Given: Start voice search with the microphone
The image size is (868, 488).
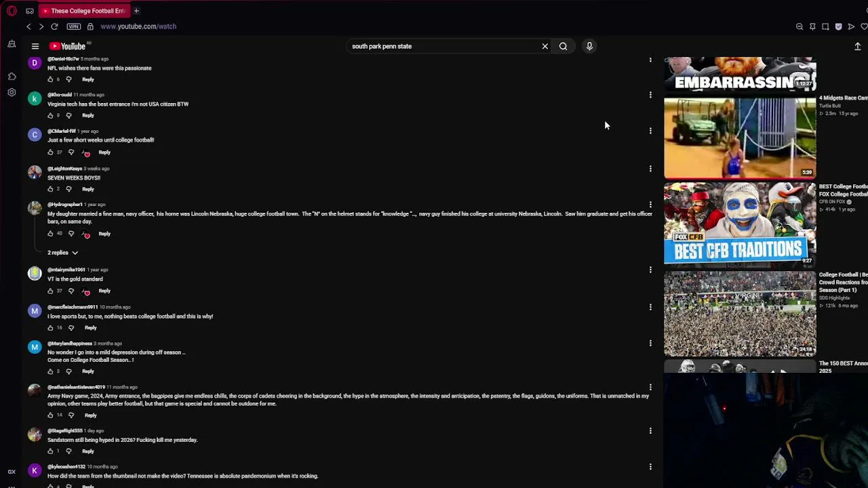Looking at the screenshot, I should [589, 46].
